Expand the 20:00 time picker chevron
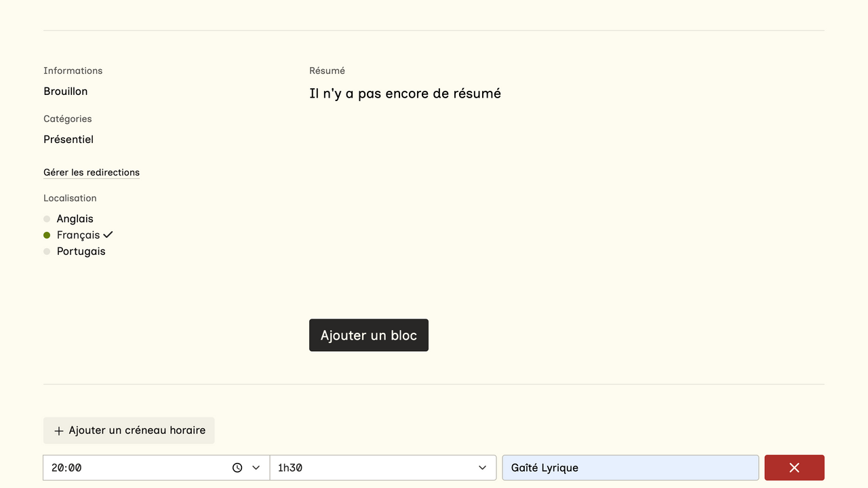Viewport: 868px width, 488px height. [256, 468]
